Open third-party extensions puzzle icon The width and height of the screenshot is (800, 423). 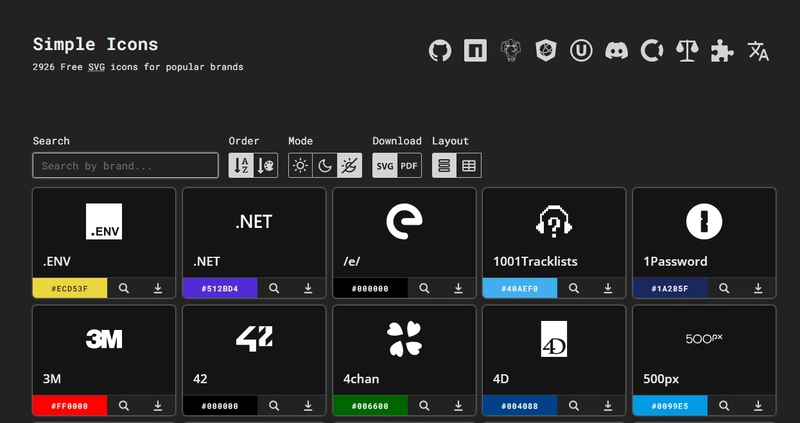pyautogui.click(x=722, y=51)
